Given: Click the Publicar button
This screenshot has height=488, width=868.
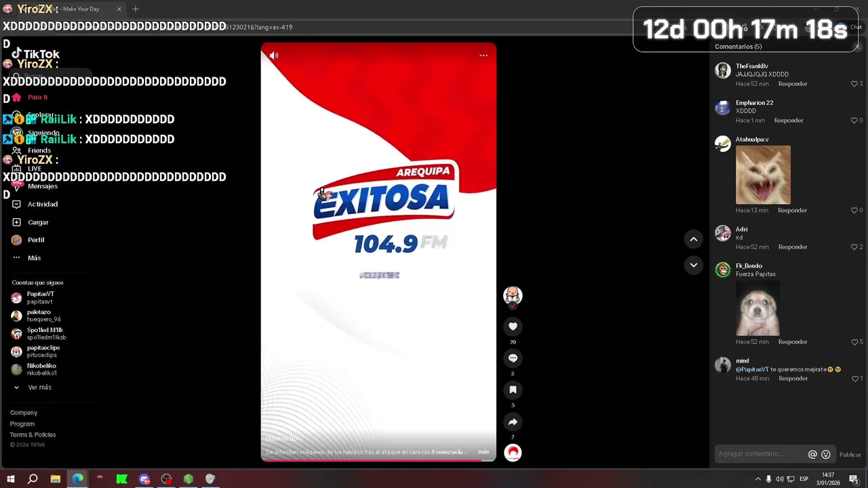Looking at the screenshot, I should click(x=850, y=455).
